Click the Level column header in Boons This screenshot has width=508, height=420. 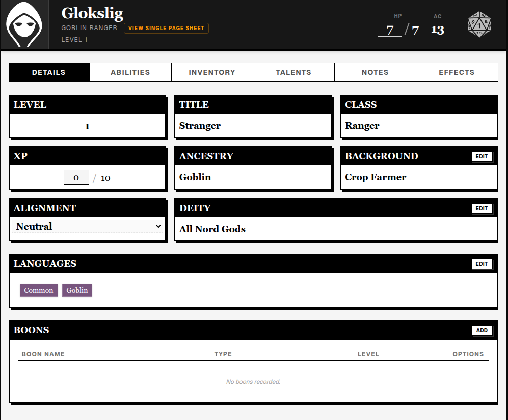368,354
